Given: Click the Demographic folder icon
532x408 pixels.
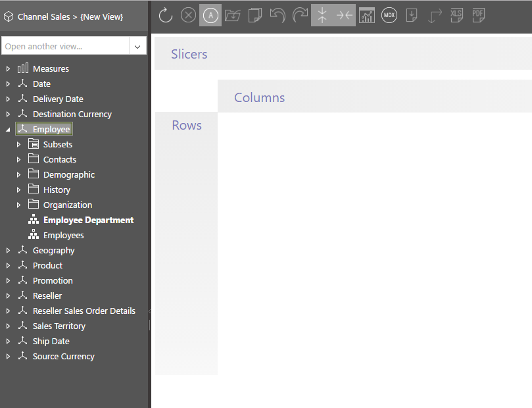Looking at the screenshot, I should point(34,174).
